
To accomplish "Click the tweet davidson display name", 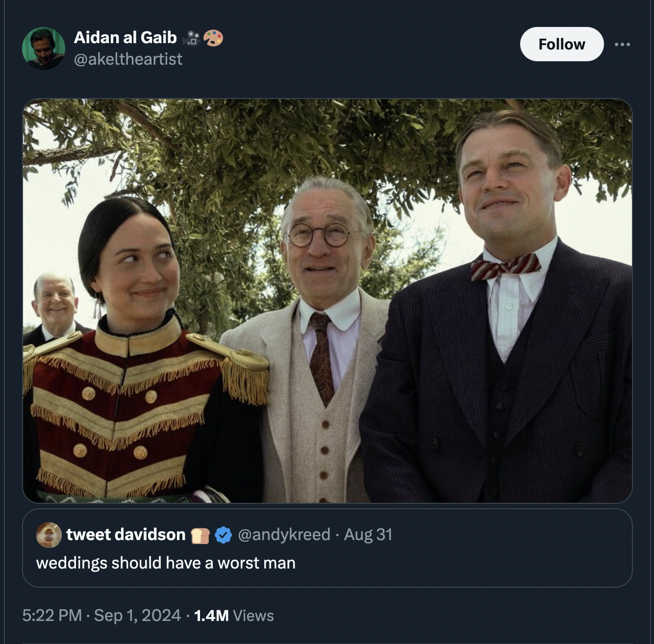I will tap(126, 534).
